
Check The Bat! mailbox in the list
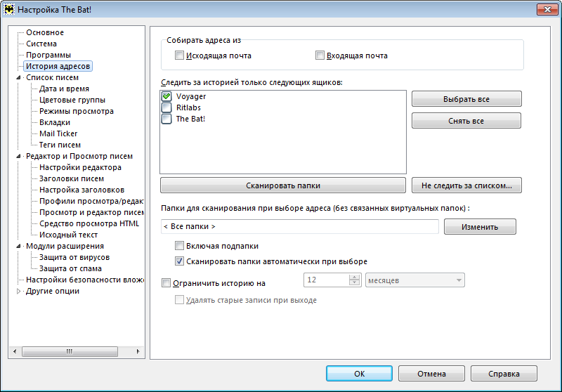166,119
